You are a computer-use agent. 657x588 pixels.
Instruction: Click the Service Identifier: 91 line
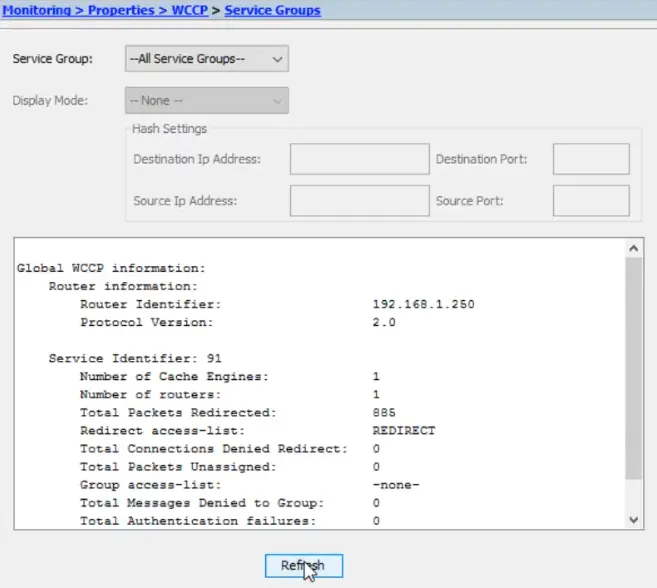(135, 358)
